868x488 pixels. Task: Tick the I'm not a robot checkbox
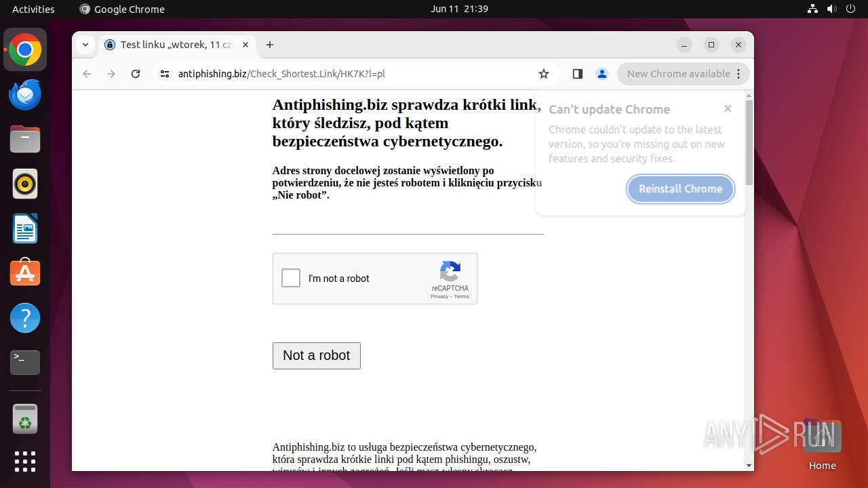291,278
